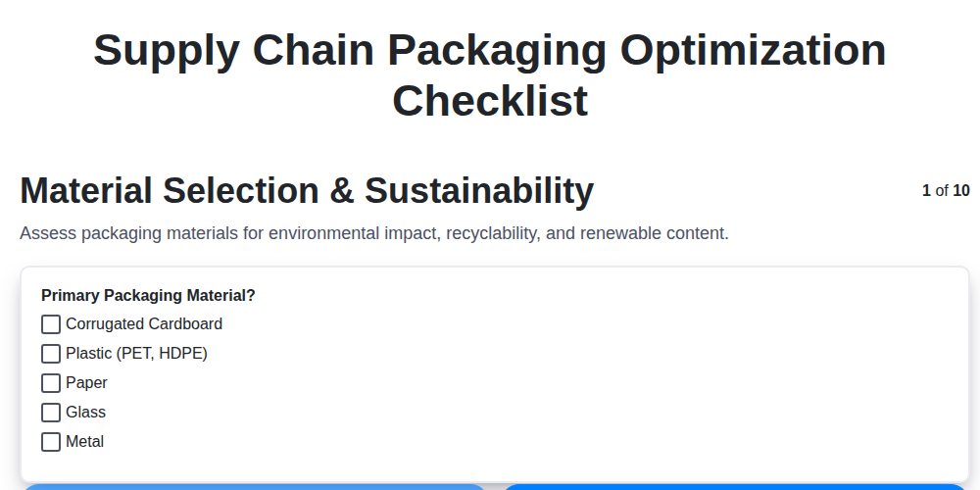Screen dimensions: 980x490
Task: Click the "Glass" option label text
Action: (85, 413)
